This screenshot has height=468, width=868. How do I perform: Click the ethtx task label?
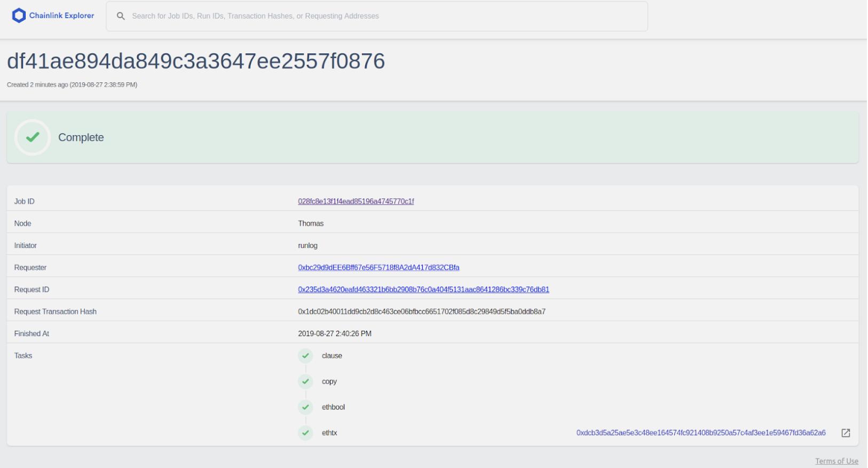click(329, 433)
